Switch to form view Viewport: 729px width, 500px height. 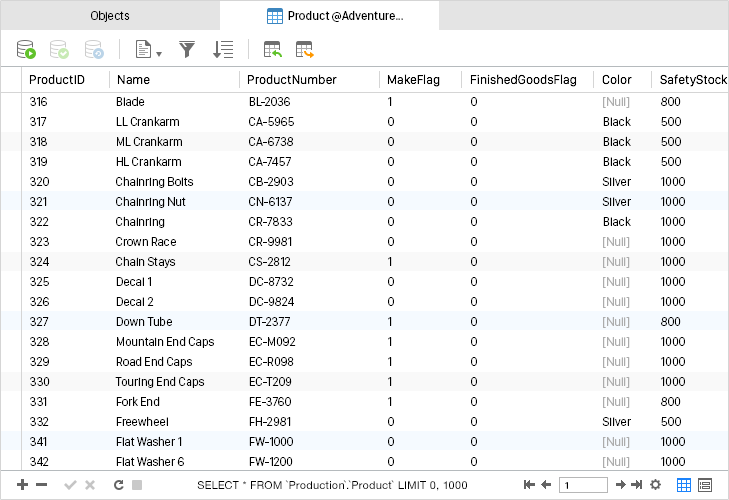[705, 485]
